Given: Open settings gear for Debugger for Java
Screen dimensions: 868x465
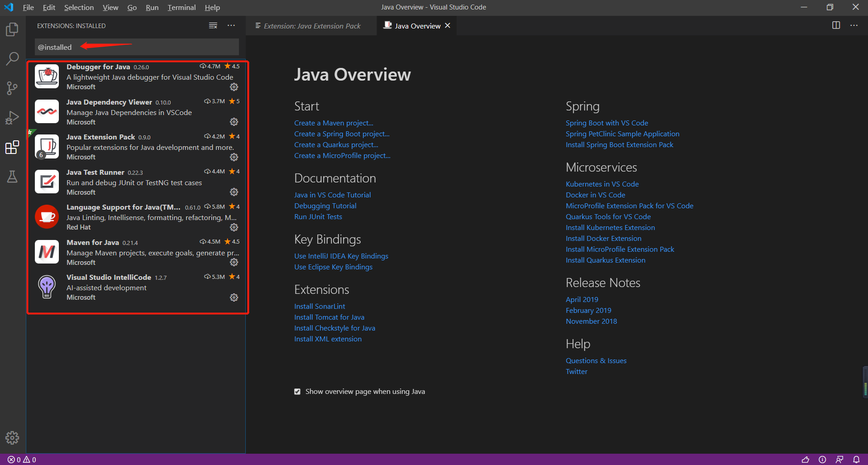Looking at the screenshot, I should 234,87.
